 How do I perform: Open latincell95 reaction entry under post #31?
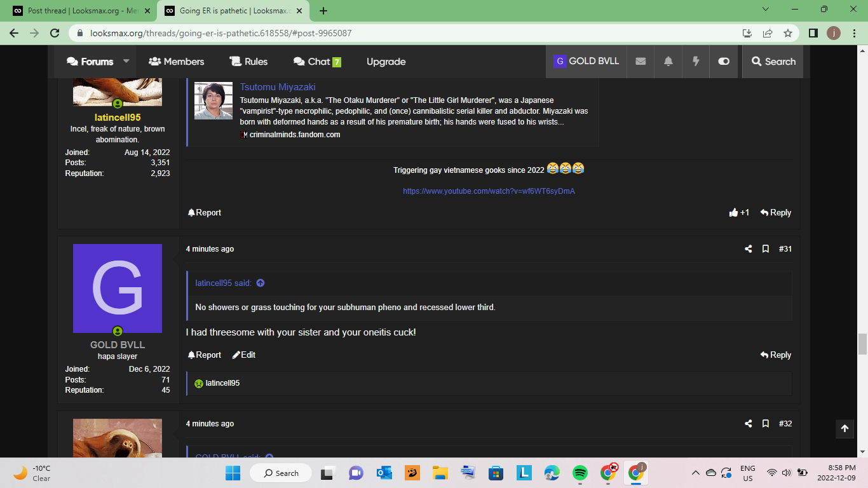[x=222, y=384]
